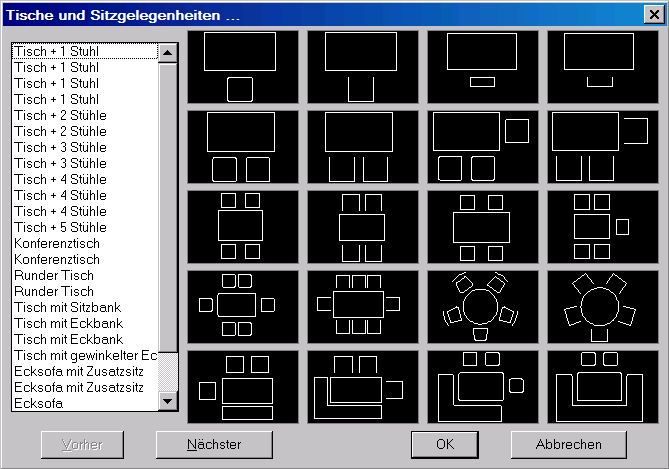The height and width of the screenshot is (469, 669).
Task: Select thumbnail of table with small flat rectangular stool
Action: click(x=483, y=67)
